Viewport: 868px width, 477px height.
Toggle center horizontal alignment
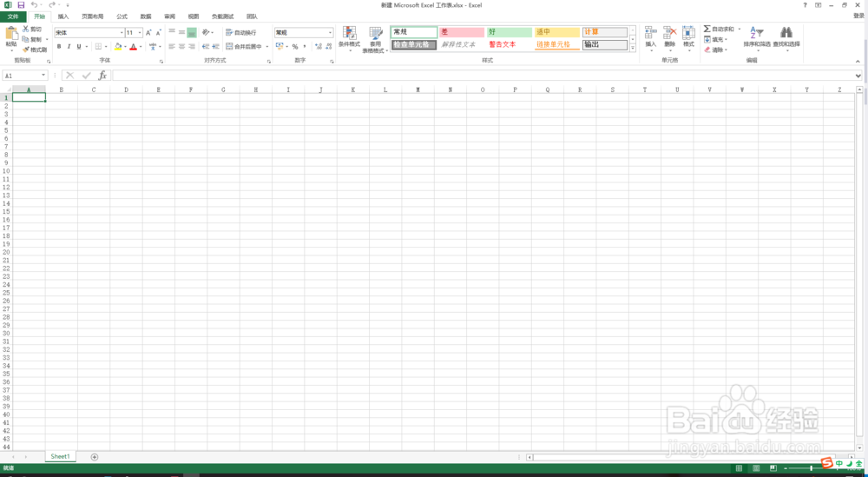(181, 47)
